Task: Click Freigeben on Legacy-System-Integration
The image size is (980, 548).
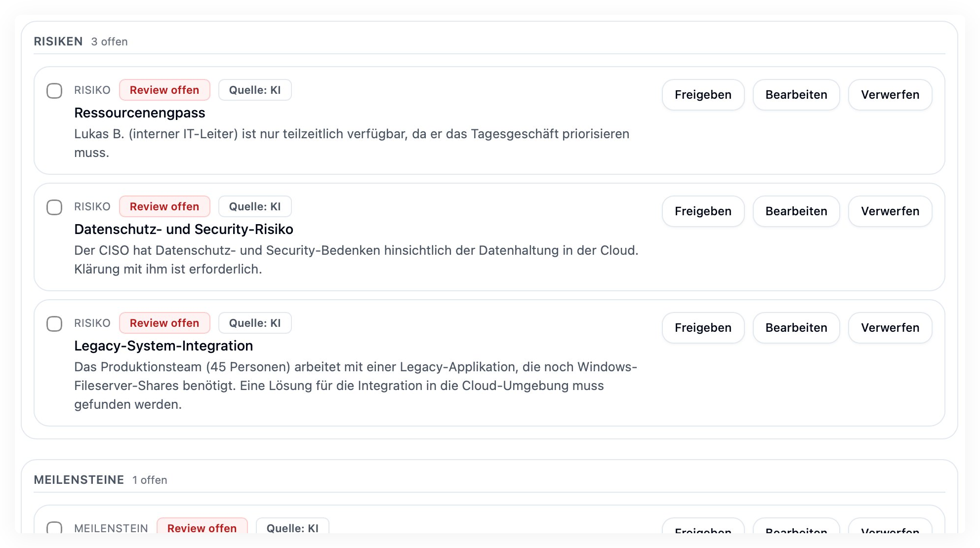Action: [x=703, y=327]
